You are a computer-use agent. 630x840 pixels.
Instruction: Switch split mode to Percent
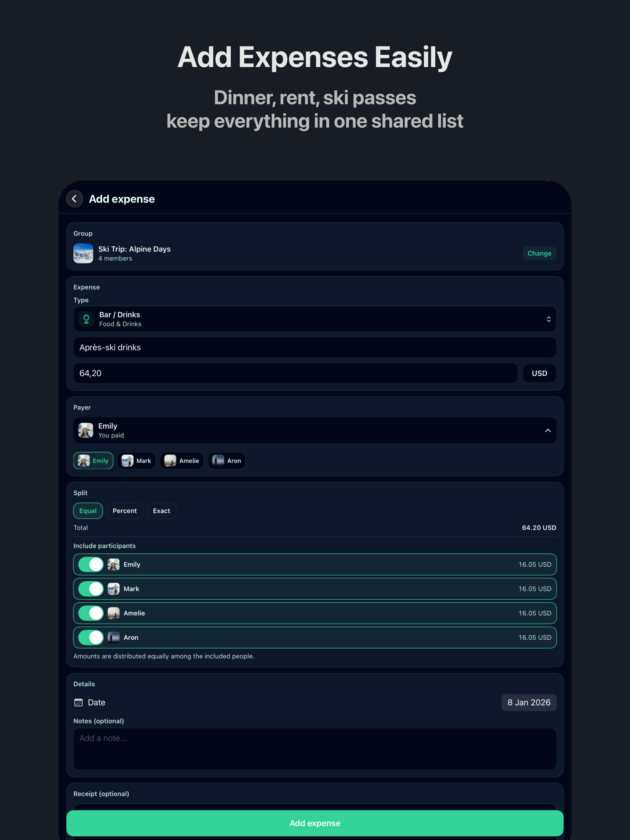[125, 511]
